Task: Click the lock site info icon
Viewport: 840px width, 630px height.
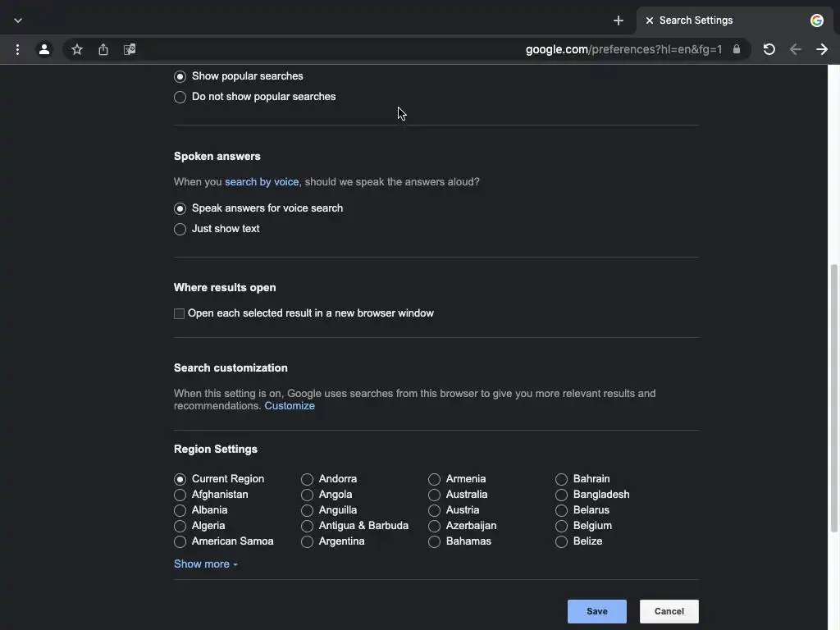Action: pyautogui.click(x=737, y=49)
